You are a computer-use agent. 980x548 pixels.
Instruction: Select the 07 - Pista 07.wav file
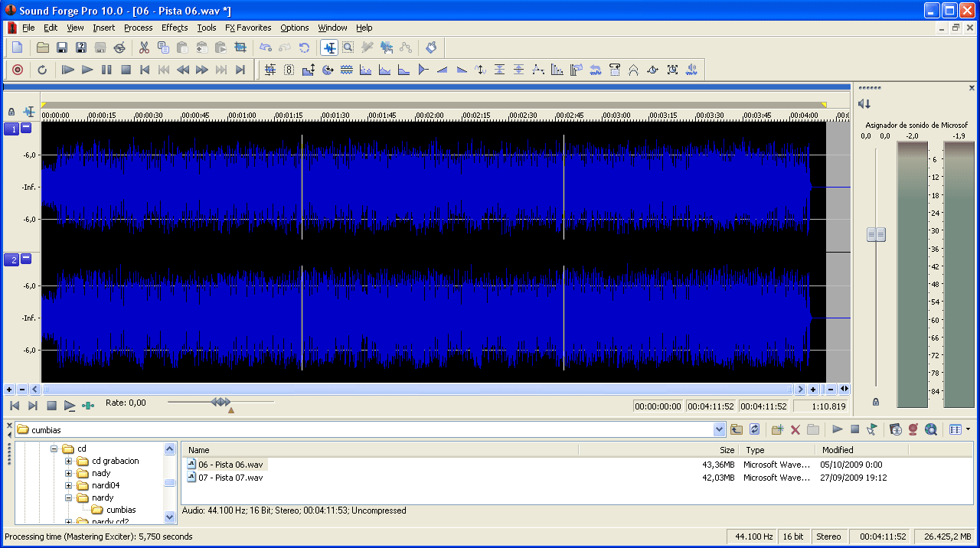tap(230, 478)
